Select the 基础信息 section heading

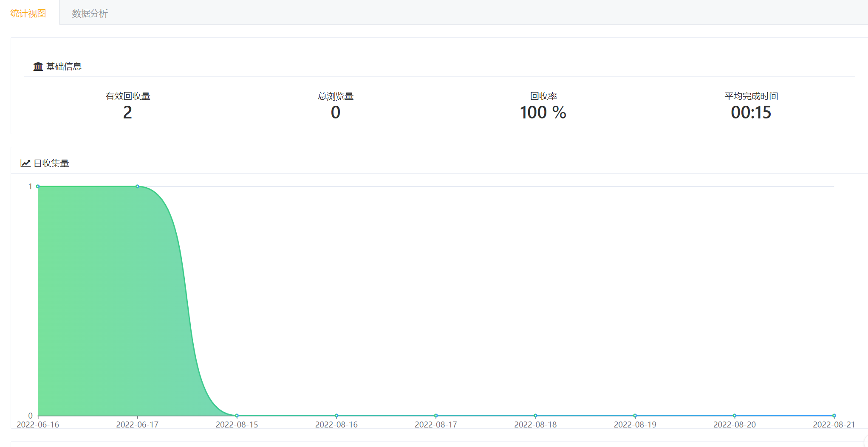pos(64,67)
